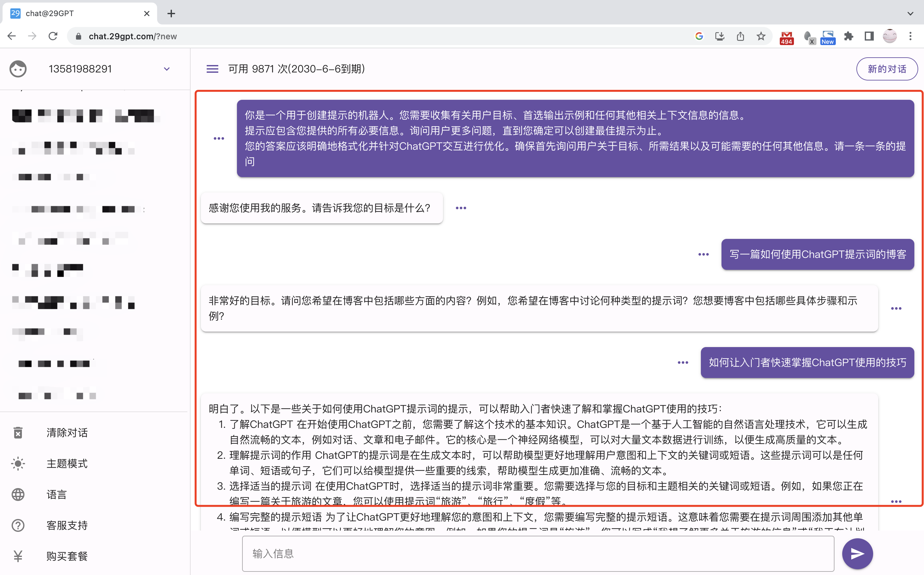Click the send message paper-plane button
The width and height of the screenshot is (924, 575).
coord(857,554)
